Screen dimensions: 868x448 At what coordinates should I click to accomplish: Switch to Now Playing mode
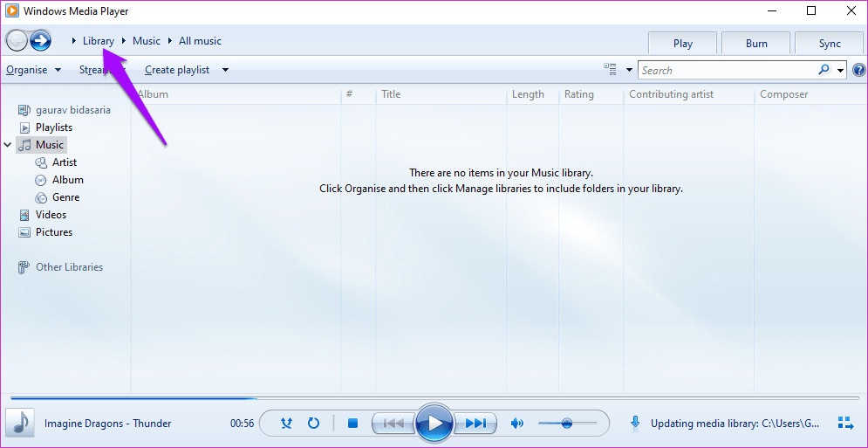coord(845,423)
